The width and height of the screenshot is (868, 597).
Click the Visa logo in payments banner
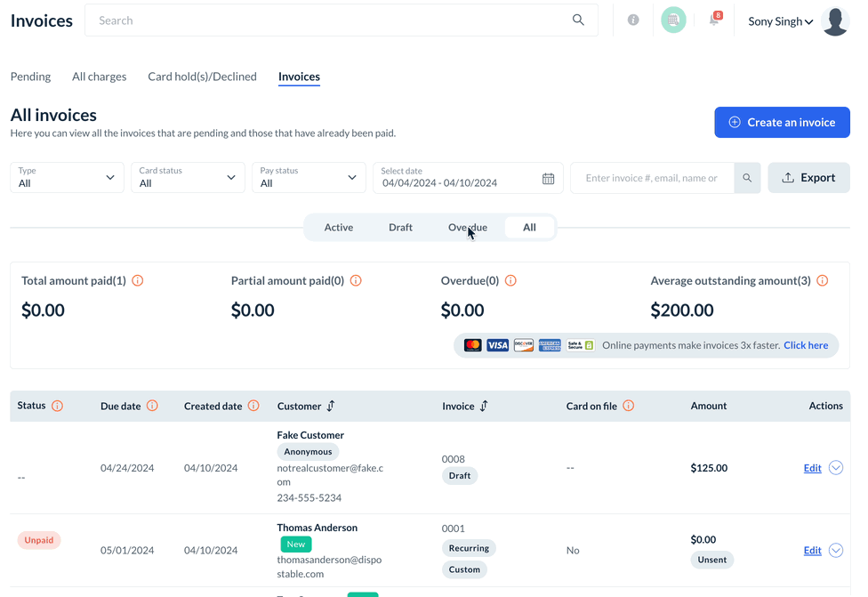point(498,345)
